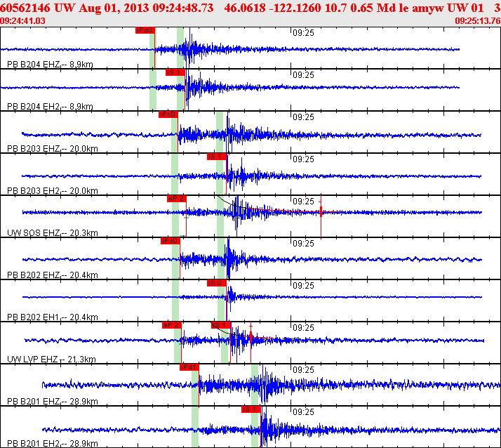This screenshot has height=448, width=501.
Task: Click the eP 2 pick flag on LVP EHZ
Action: click(x=172, y=326)
